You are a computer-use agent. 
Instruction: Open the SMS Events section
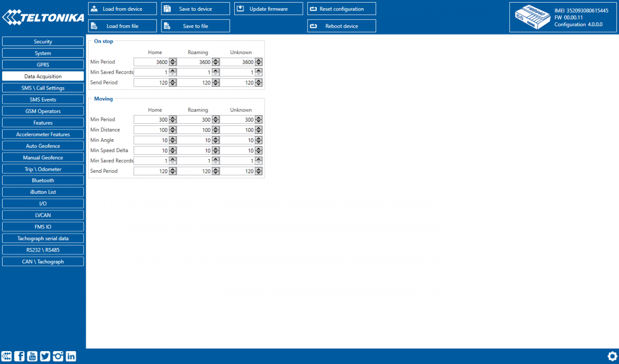coord(43,99)
